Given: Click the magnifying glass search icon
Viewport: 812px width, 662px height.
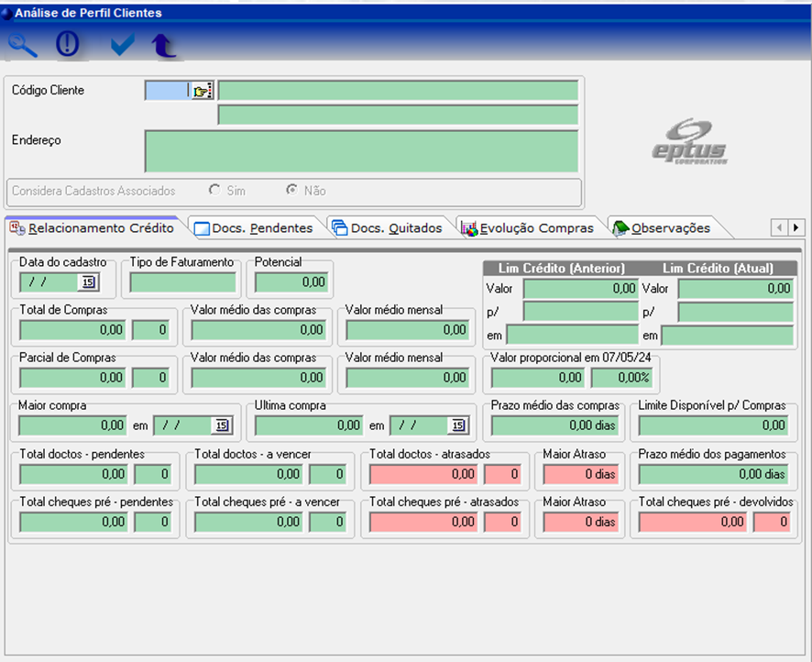Looking at the screenshot, I should click(x=22, y=45).
